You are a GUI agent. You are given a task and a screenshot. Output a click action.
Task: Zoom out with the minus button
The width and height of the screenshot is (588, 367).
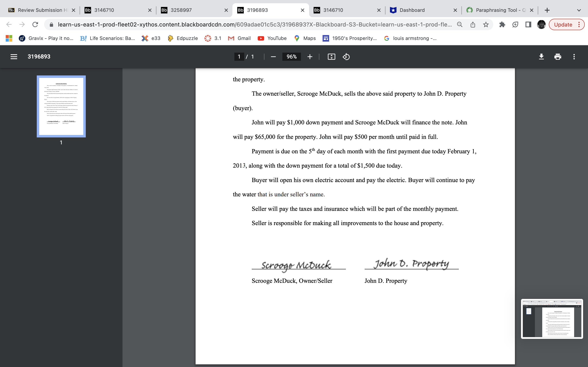[273, 56]
